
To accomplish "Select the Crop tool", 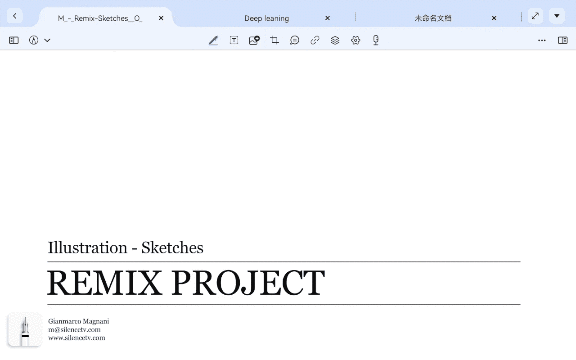I will (x=274, y=40).
